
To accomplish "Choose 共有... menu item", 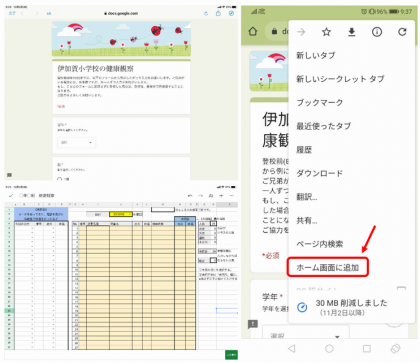I will tap(307, 220).
